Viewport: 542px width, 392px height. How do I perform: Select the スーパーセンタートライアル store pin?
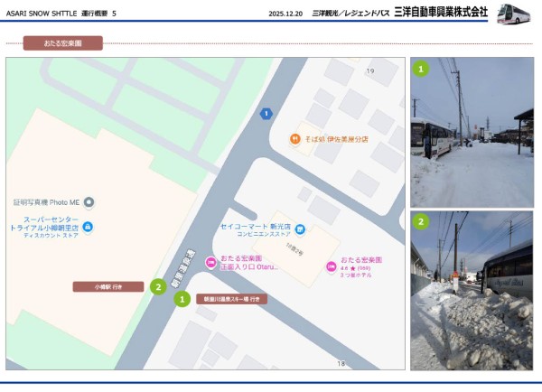(89, 226)
